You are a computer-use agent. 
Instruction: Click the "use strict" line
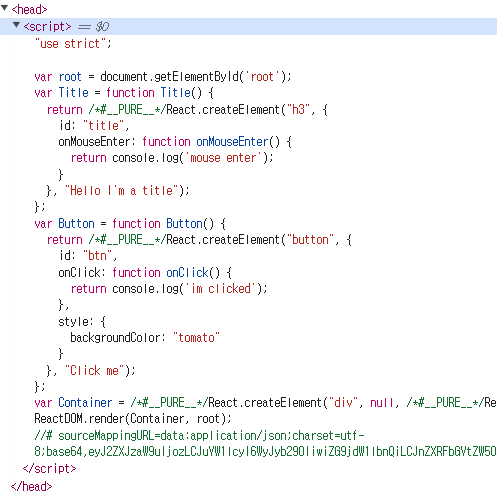pyautogui.click(x=73, y=44)
